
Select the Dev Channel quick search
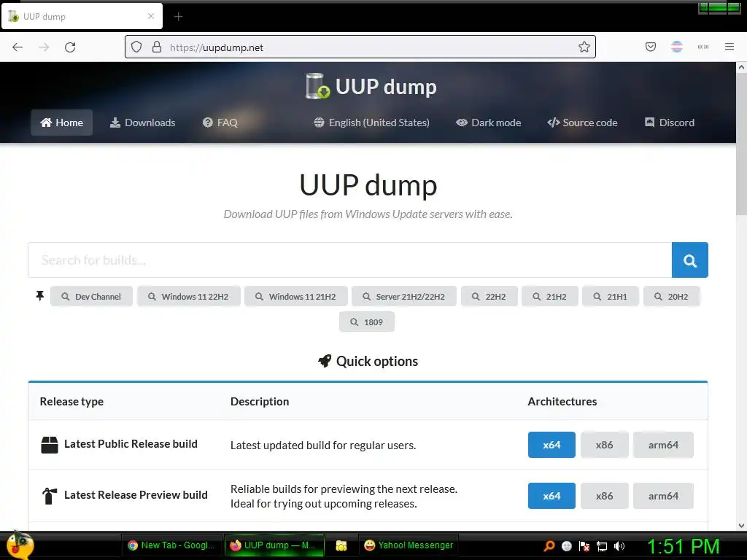91,296
